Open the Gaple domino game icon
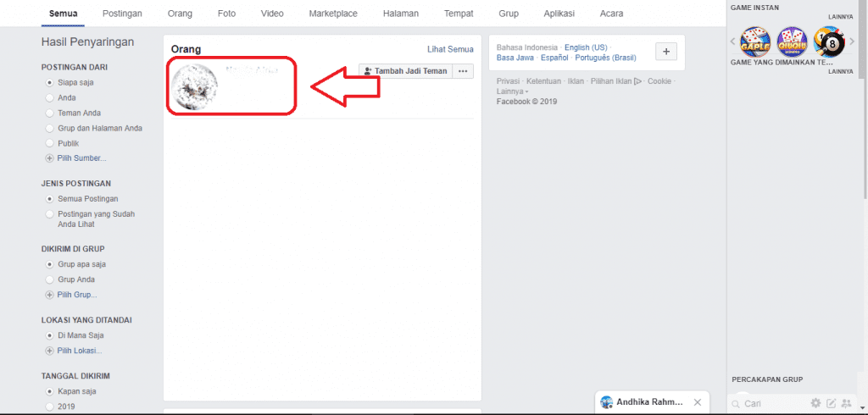Image resolution: width=868 pixels, height=415 pixels. click(755, 42)
